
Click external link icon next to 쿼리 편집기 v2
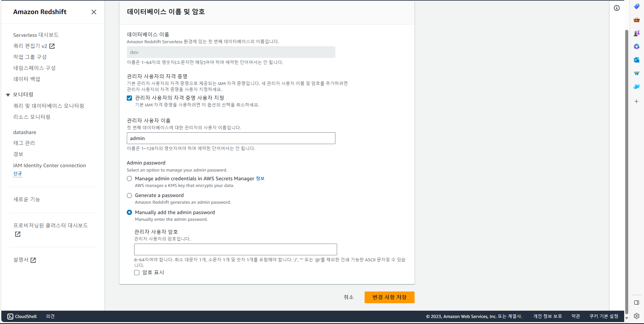coord(52,46)
